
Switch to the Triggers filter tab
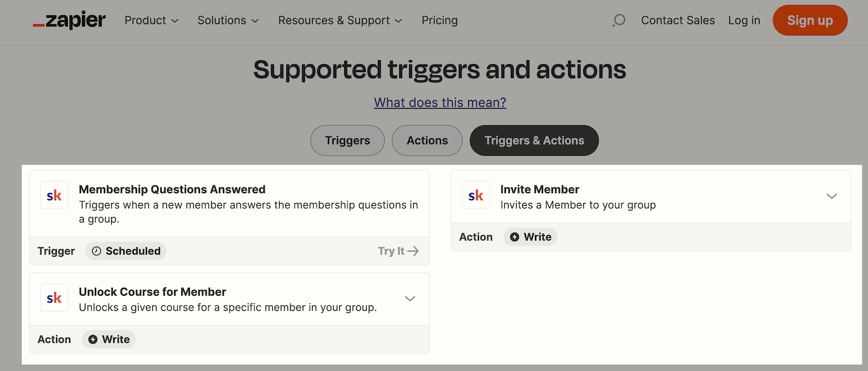point(347,141)
